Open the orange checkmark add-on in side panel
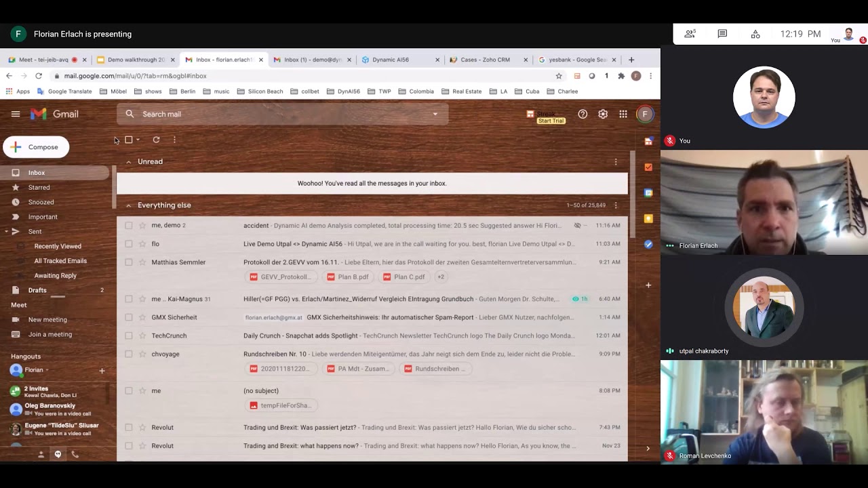Viewport: 868px width, 488px height. pyautogui.click(x=648, y=167)
